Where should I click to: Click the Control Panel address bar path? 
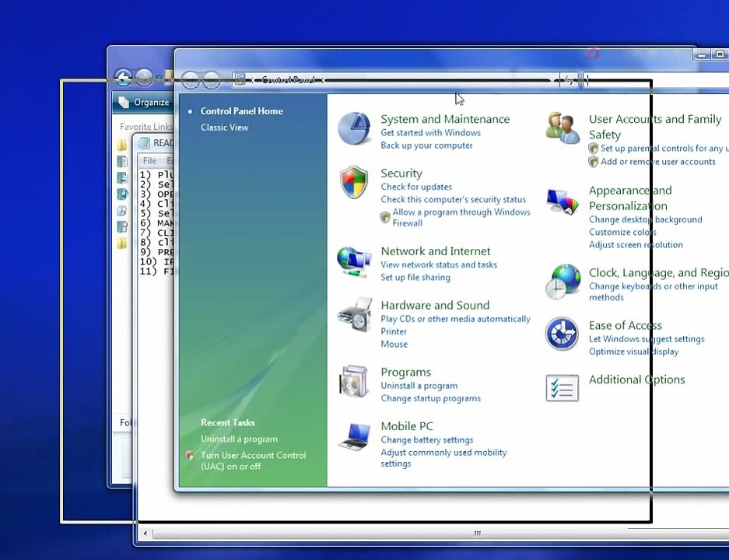point(288,80)
